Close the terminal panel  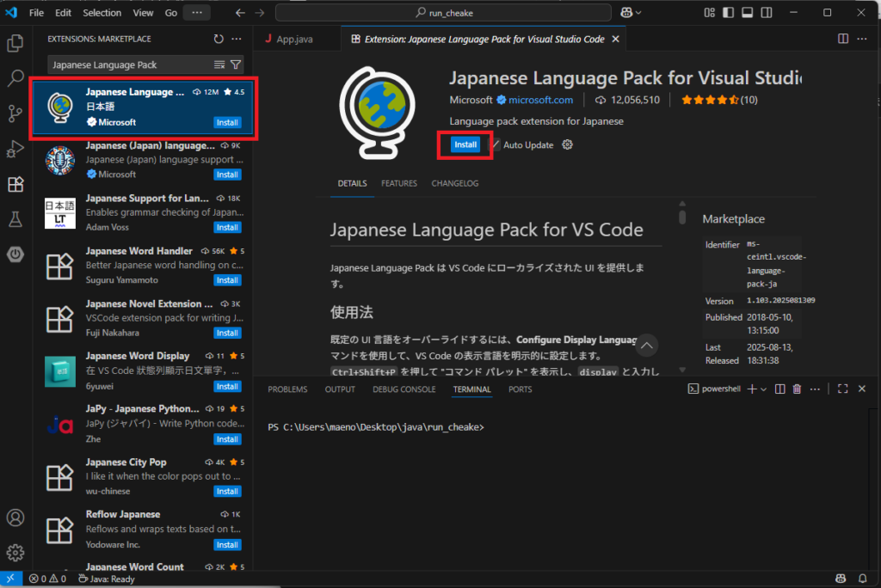click(862, 389)
